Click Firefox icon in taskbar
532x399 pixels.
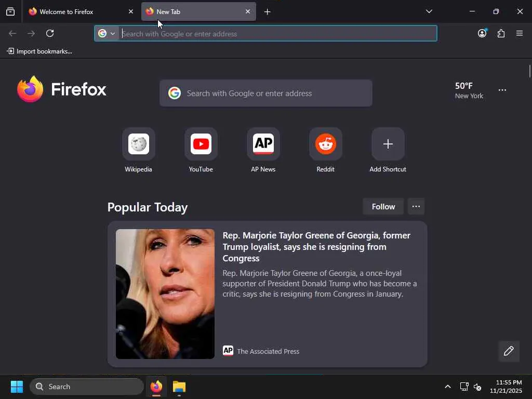click(156, 387)
